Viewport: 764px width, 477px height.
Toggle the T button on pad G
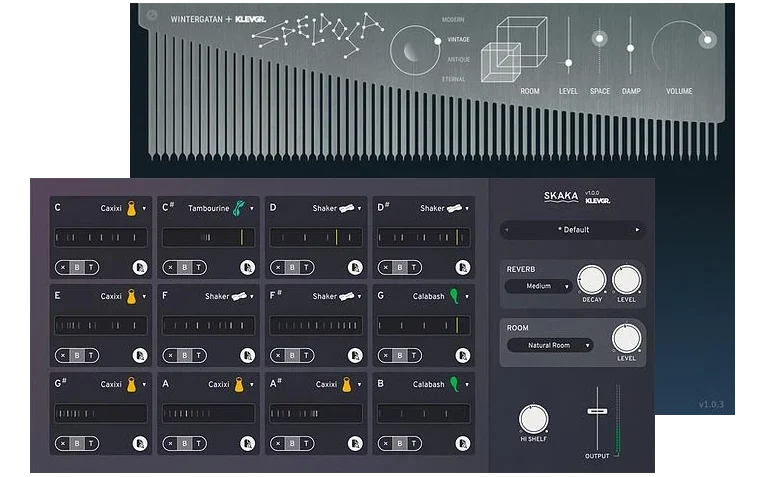(414, 356)
